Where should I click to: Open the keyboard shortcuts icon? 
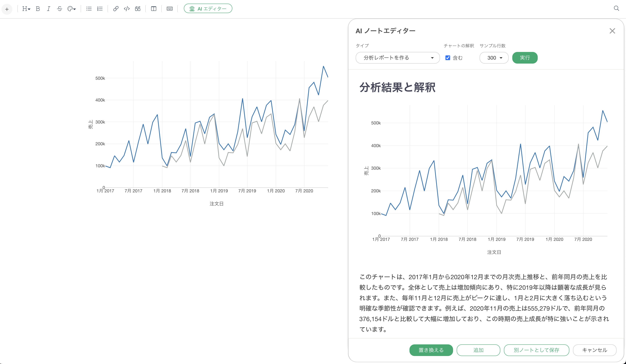[x=169, y=9]
